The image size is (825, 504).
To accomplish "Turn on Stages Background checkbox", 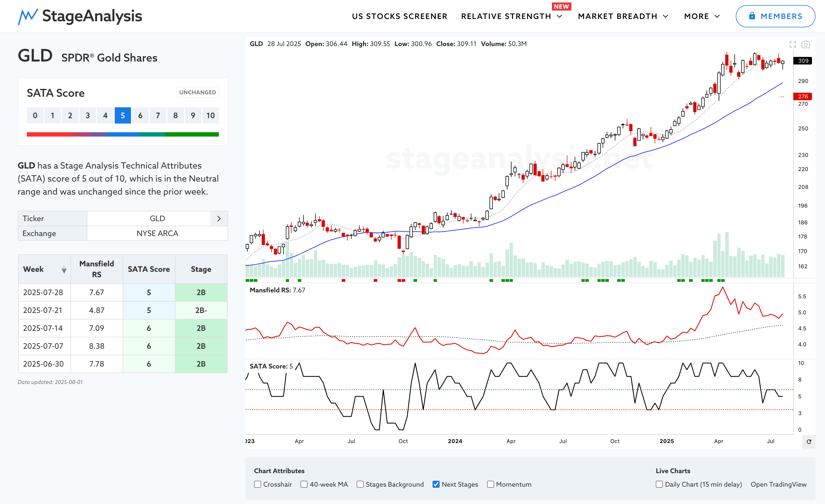I will [360, 484].
